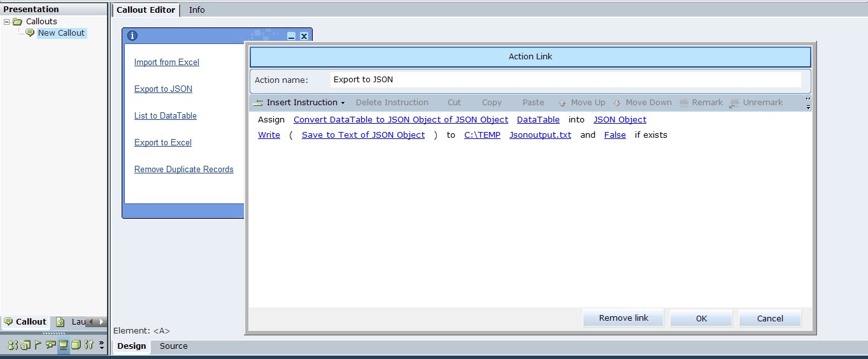Click the info icon on callout window
The image size is (868, 359).
coord(132,36)
